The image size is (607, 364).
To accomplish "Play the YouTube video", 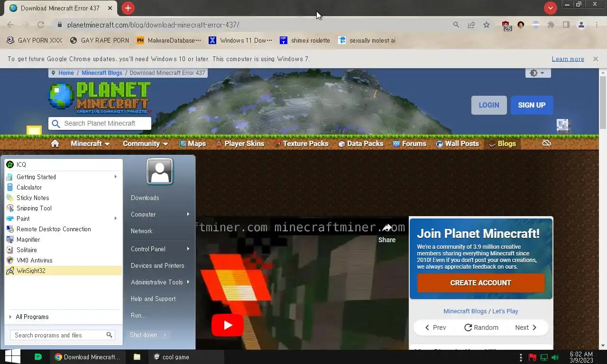I will (x=228, y=325).
